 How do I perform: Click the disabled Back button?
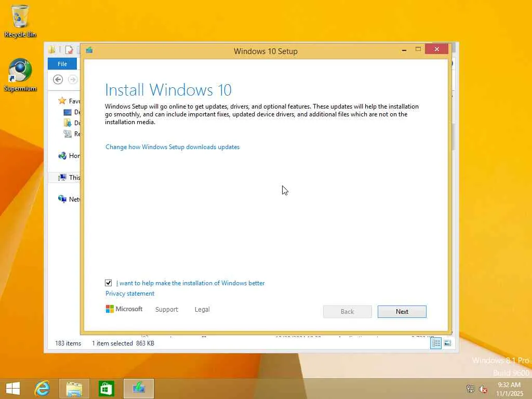347,312
